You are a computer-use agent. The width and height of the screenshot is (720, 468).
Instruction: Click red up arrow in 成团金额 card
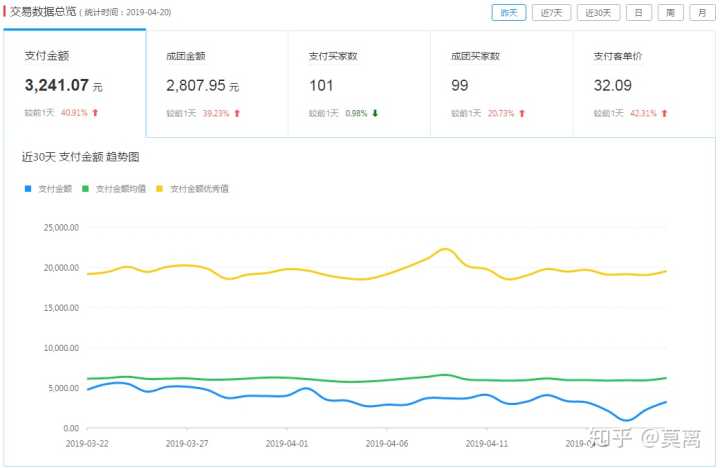pyautogui.click(x=237, y=113)
